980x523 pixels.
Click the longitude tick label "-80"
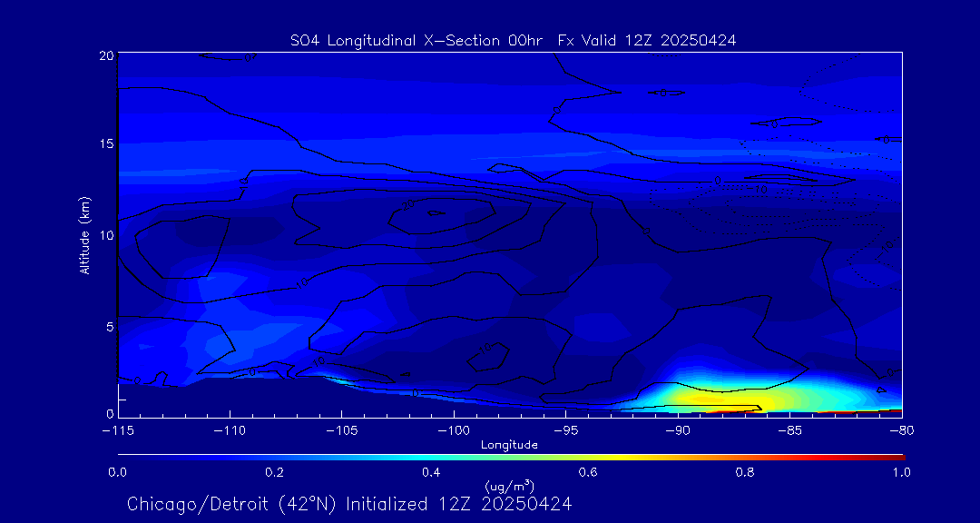point(902,432)
